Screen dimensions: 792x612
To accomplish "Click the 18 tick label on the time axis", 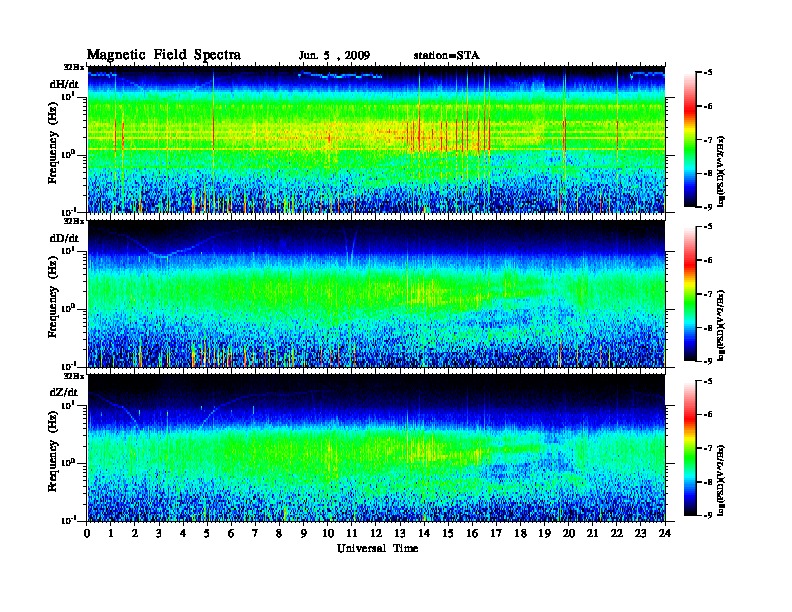I will click(520, 534).
